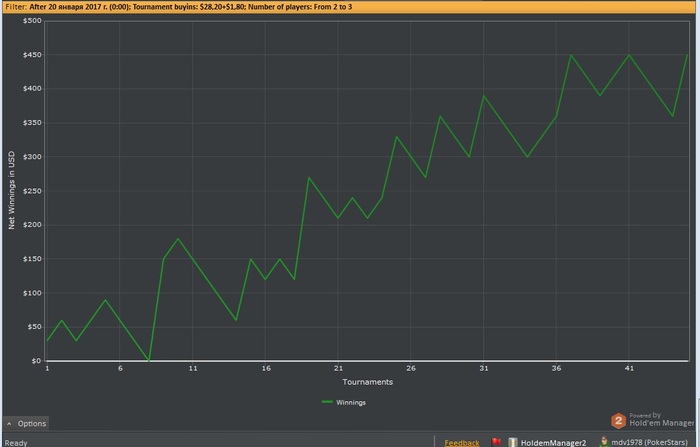Click the $250 y-axis label

pyautogui.click(x=32, y=191)
